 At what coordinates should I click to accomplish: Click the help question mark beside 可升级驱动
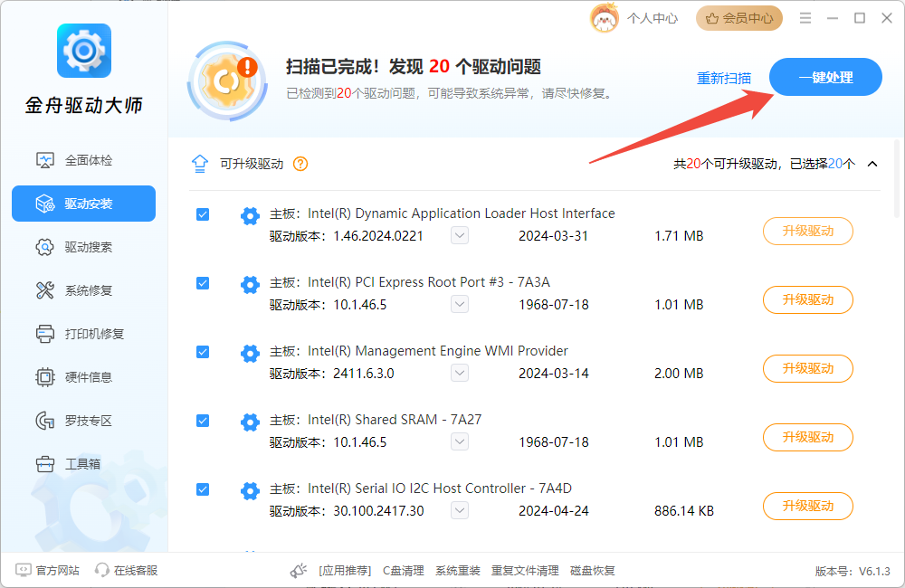point(300,164)
